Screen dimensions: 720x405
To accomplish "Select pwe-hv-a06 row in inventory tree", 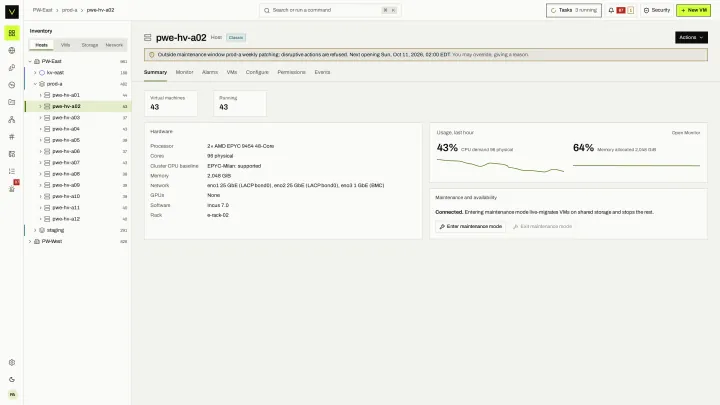I will [78, 152].
